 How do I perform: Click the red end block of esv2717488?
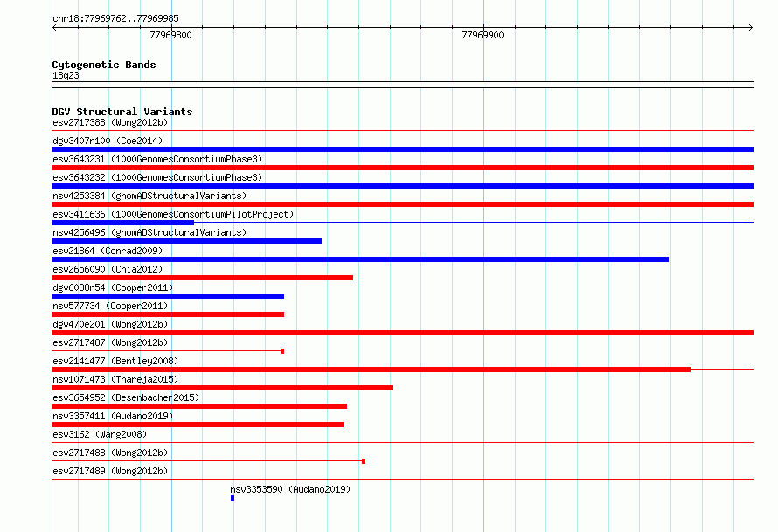[x=364, y=461]
